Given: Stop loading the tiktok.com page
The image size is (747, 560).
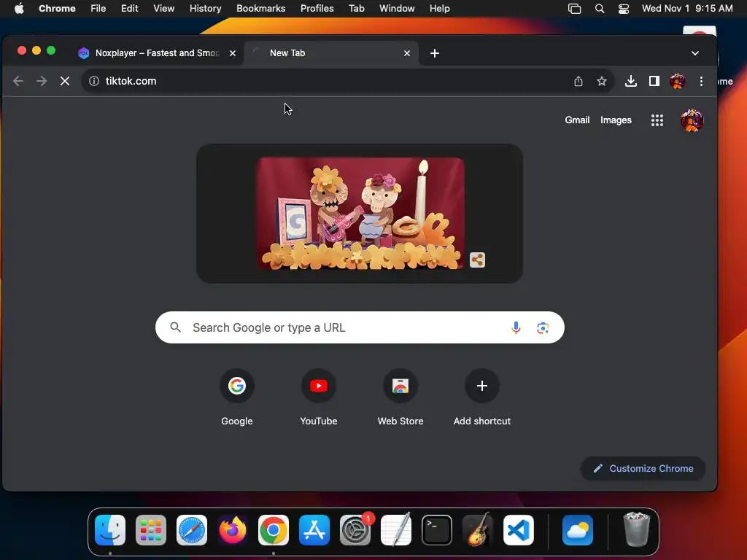Looking at the screenshot, I should point(65,81).
